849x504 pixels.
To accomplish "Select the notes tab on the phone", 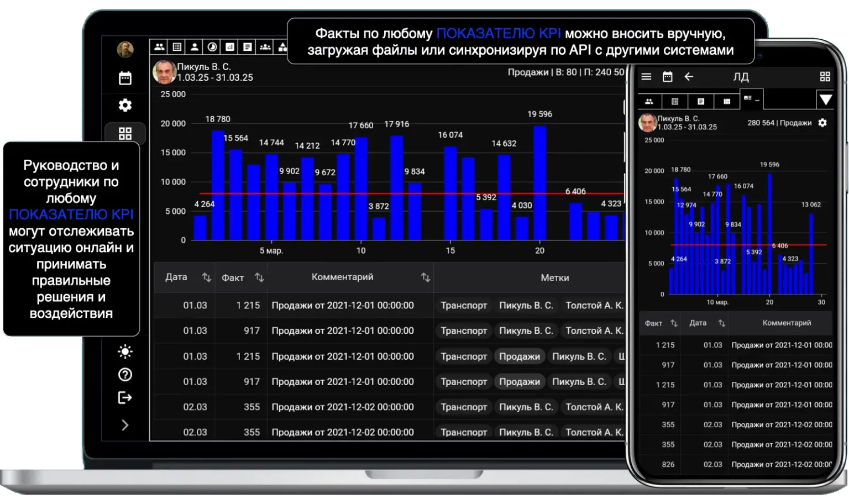I will click(701, 101).
